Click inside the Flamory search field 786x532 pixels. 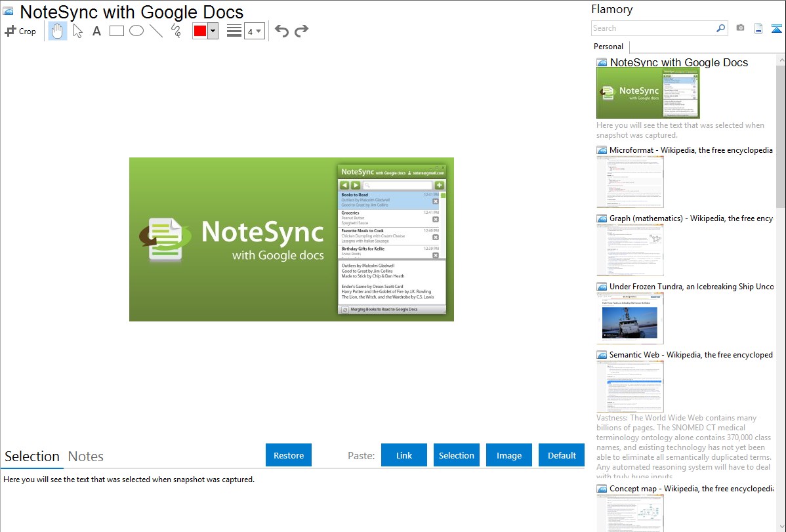point(653,28)
